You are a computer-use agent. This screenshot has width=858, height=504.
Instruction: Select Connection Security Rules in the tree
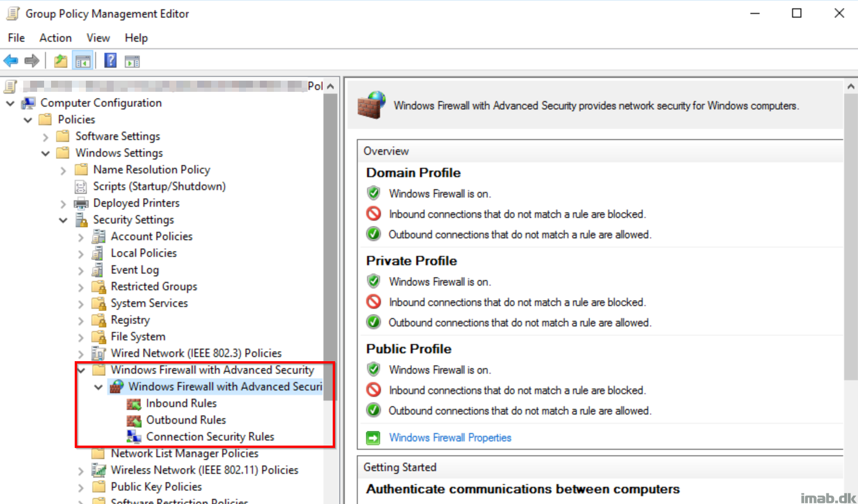pos(210,437)
